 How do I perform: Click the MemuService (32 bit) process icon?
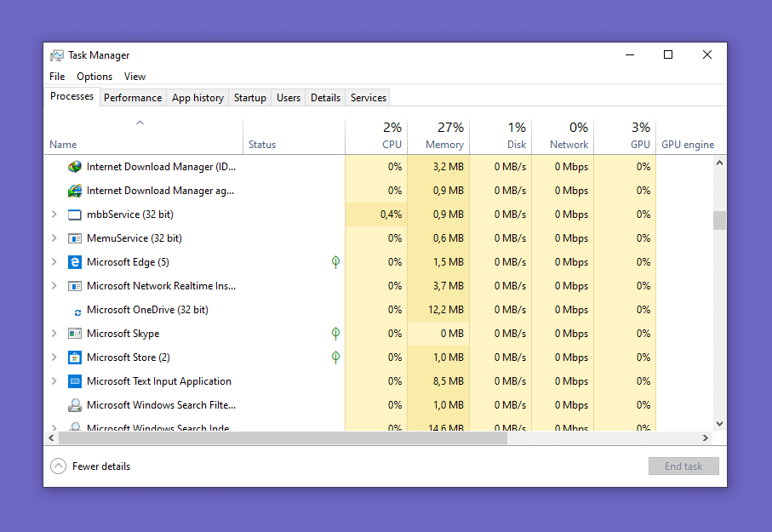[75, 238]
